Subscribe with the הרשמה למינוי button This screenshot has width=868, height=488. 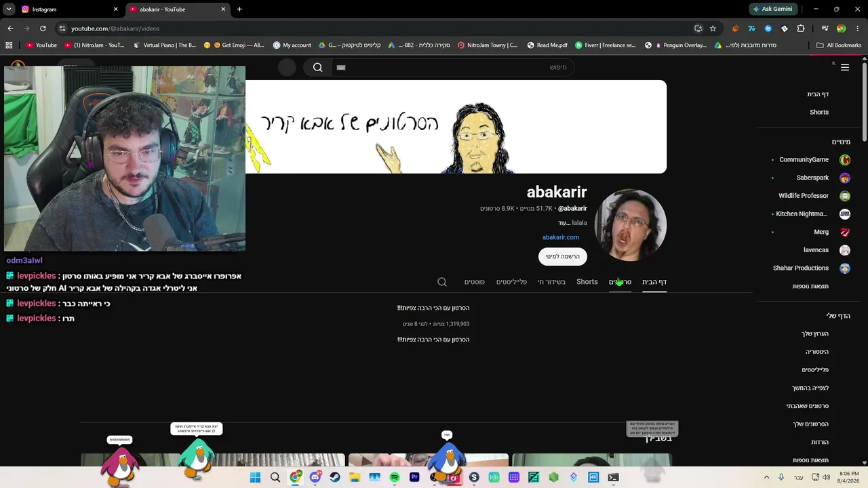pyautogui.click(x=563, y=256)
